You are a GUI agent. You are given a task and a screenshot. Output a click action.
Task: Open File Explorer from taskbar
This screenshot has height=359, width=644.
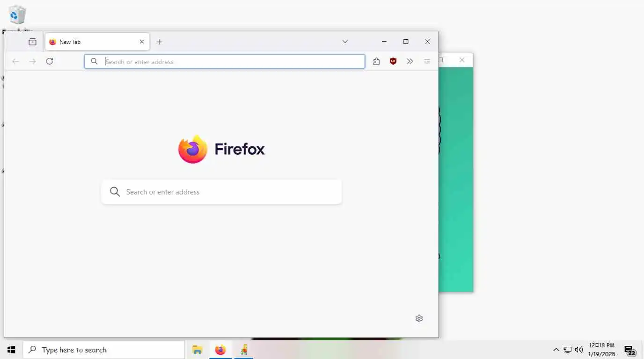(x=197, y=350)
